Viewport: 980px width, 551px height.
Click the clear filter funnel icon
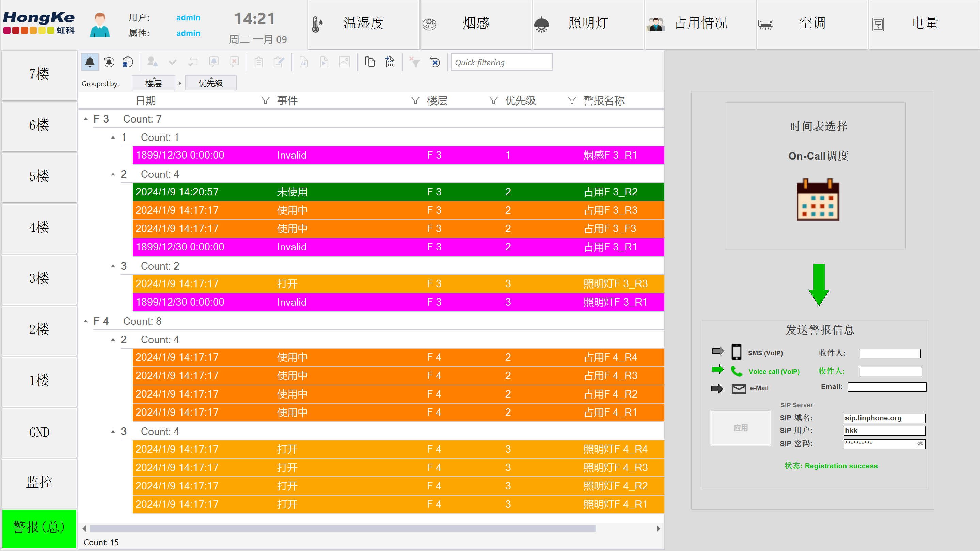[415, 62]
